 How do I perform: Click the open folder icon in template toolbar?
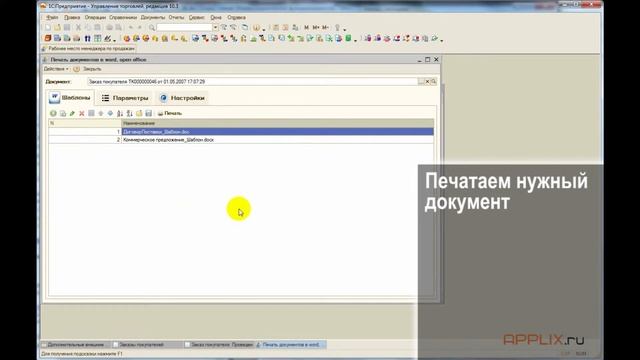tap(139, 113)
